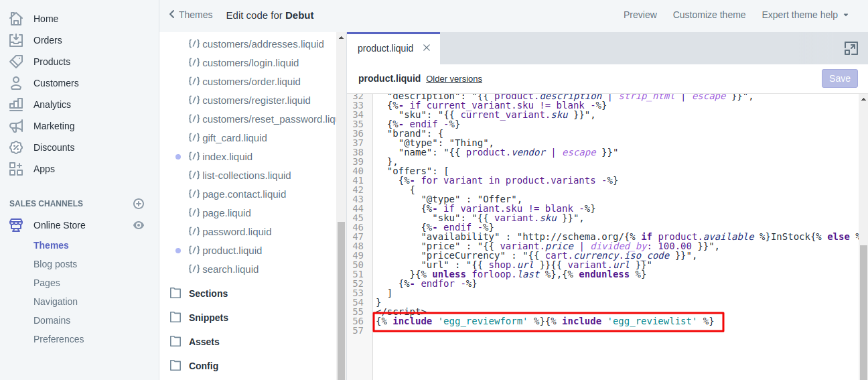The width and height of the screenshot is (868, 380).
Task: Open Navigation submenu item
Action: click(x=56, y=302)
